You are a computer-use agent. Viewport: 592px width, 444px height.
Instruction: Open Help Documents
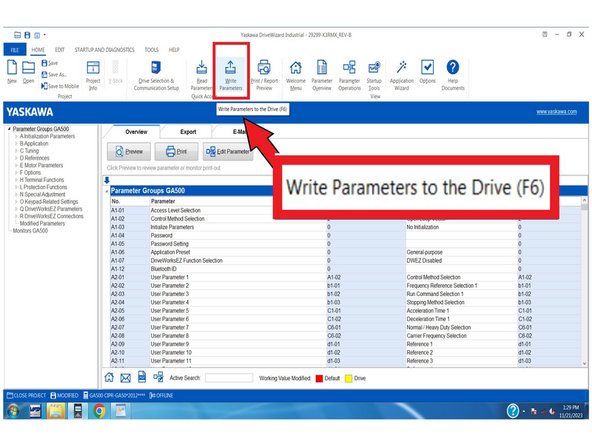coord(453,76)
